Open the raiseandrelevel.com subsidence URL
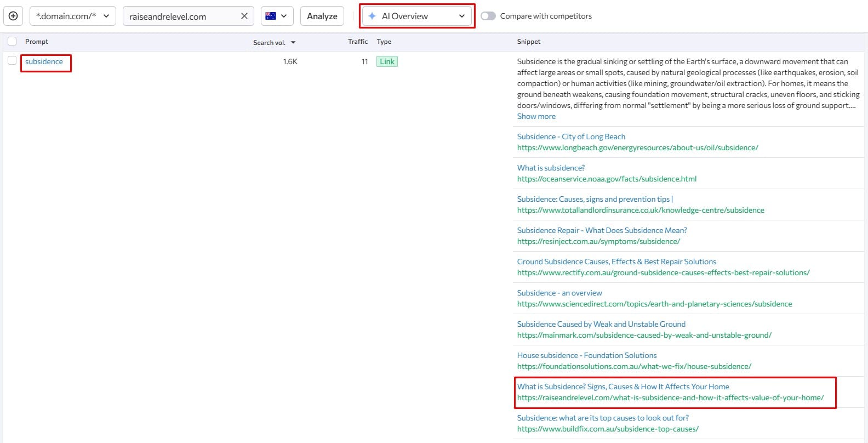Screen dimensions: 868x443 (670, 397)
